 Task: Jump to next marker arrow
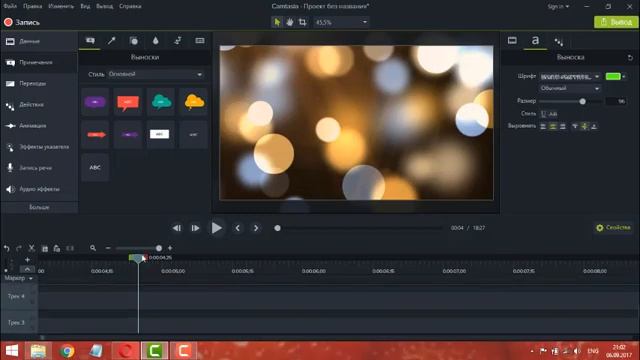tap(256, 228)
